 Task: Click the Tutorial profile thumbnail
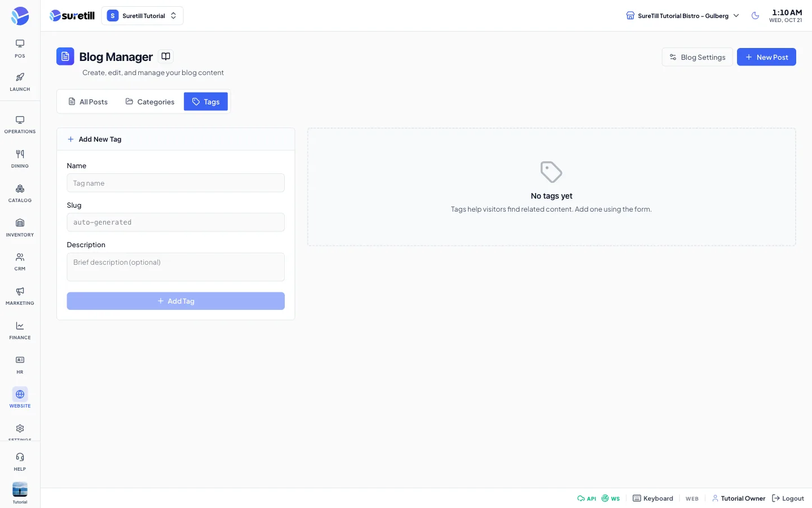(x=20, y=490)
